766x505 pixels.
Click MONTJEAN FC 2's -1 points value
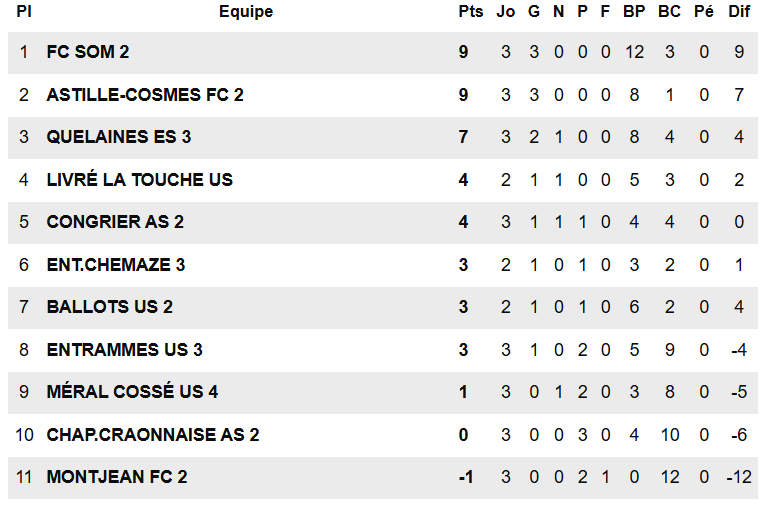click(x=465, y=477)
